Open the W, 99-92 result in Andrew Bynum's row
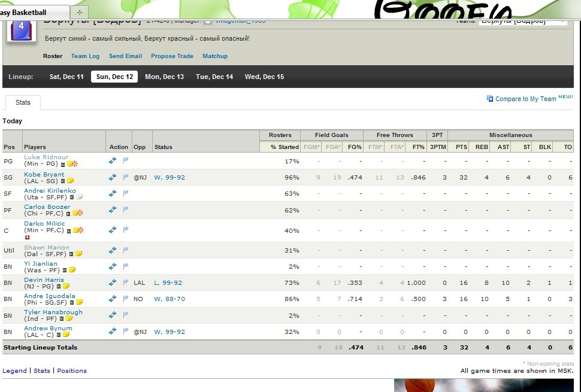This screenshot has height=392, width=581. [170, 332]
